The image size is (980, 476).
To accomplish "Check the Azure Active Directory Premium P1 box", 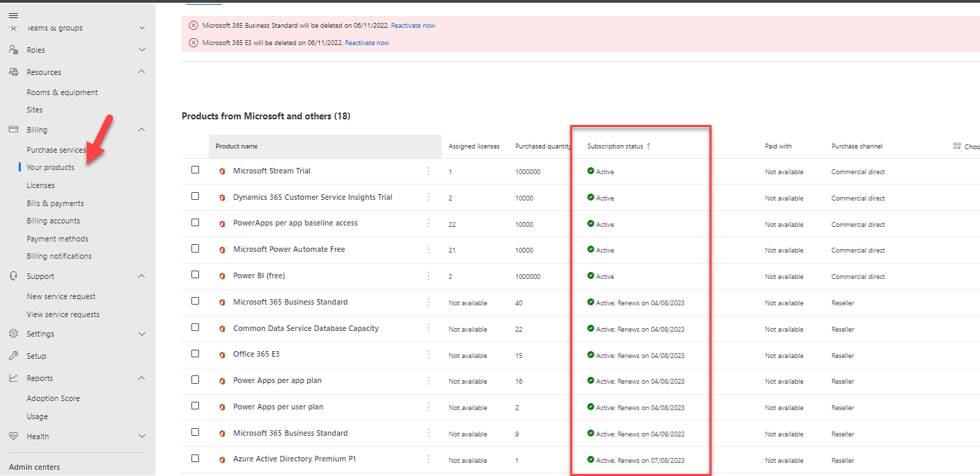I will click(x=195, y=459).
